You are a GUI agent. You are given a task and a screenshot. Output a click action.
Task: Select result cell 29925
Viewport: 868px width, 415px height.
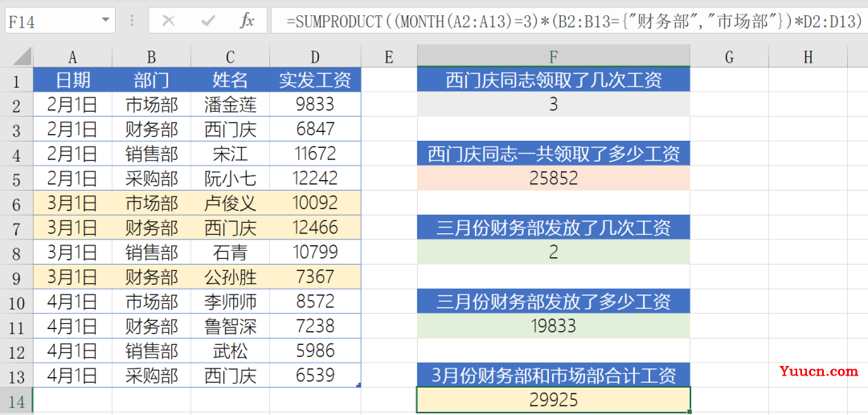point(554,400)
